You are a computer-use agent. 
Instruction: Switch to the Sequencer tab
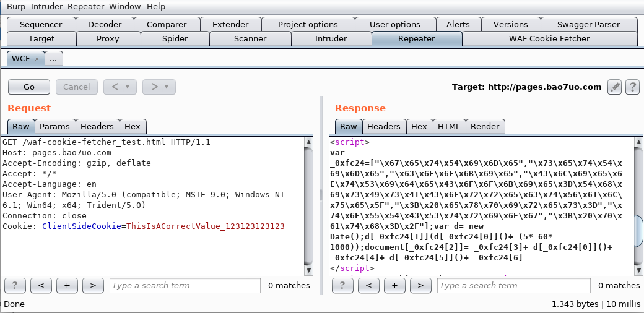tap(41, 24)
